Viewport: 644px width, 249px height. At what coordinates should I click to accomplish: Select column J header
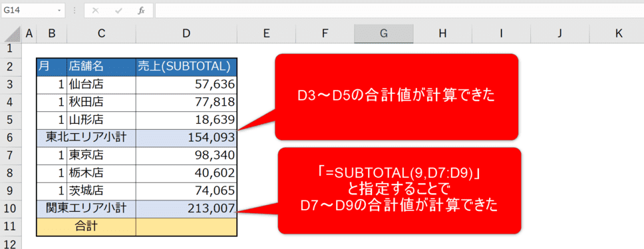pos(560,34)
